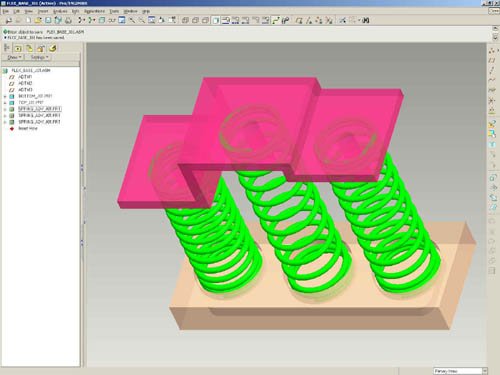Open the Help menu
500x375 pixels.
(x=146, y=11)
